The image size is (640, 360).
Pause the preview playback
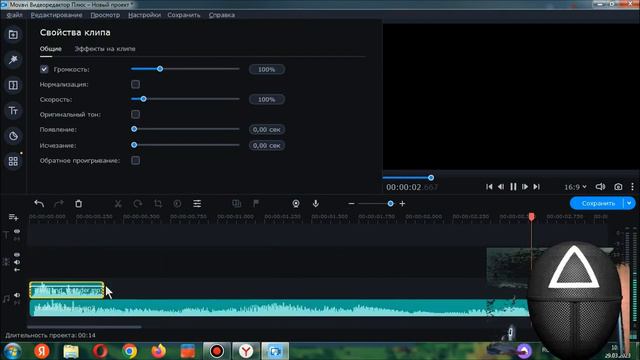513,187
